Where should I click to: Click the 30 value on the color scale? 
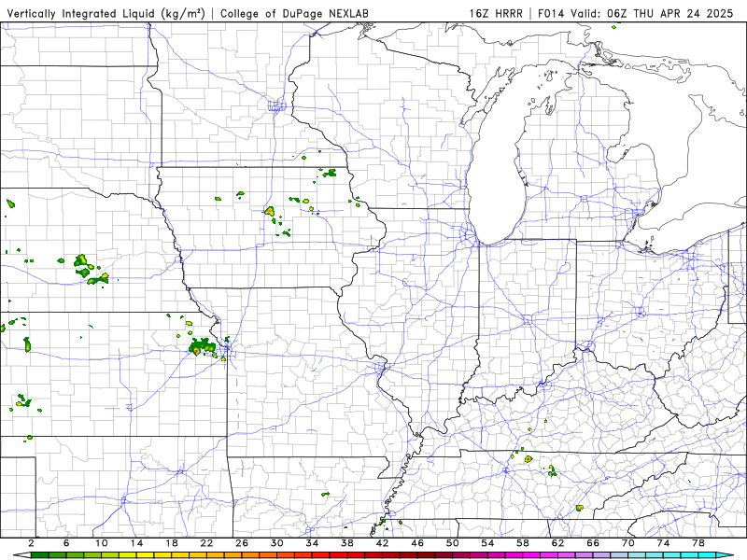point(277,543)
